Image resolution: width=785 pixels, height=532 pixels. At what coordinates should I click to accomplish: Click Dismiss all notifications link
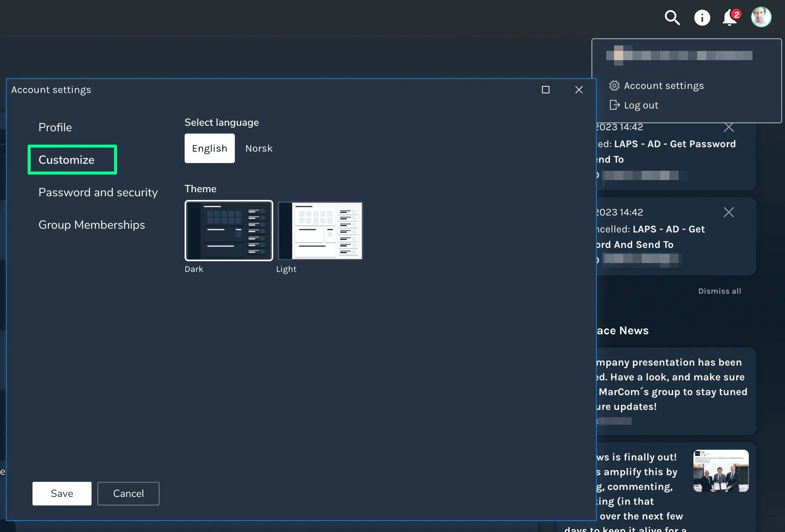pyautogui.click(x=719, y=291)
